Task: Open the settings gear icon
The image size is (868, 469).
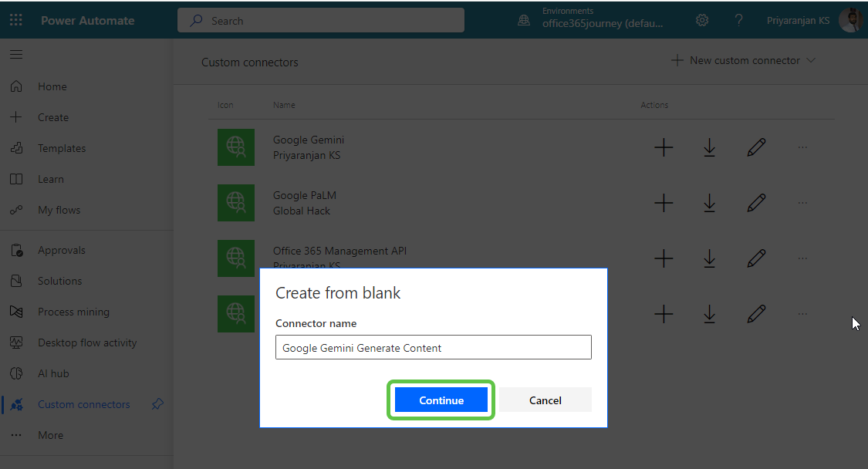Action: pos(702,21)
